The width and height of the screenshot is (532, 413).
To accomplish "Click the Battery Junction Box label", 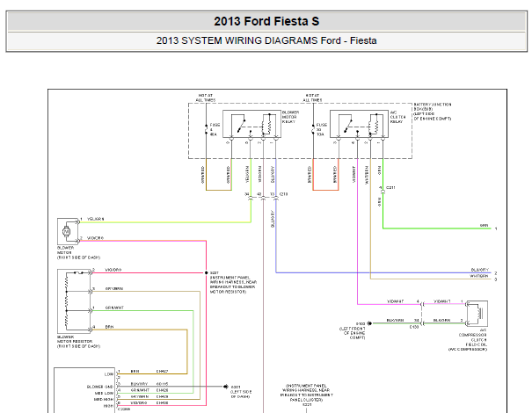I will click(x=433, y=112).
